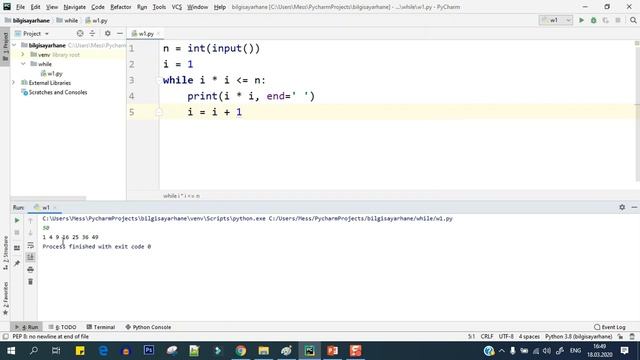Image resolution: width=640 pixels, height=360 pixels.
Task: Open the Python 3.8 interpreter selector
Action: 578,336
